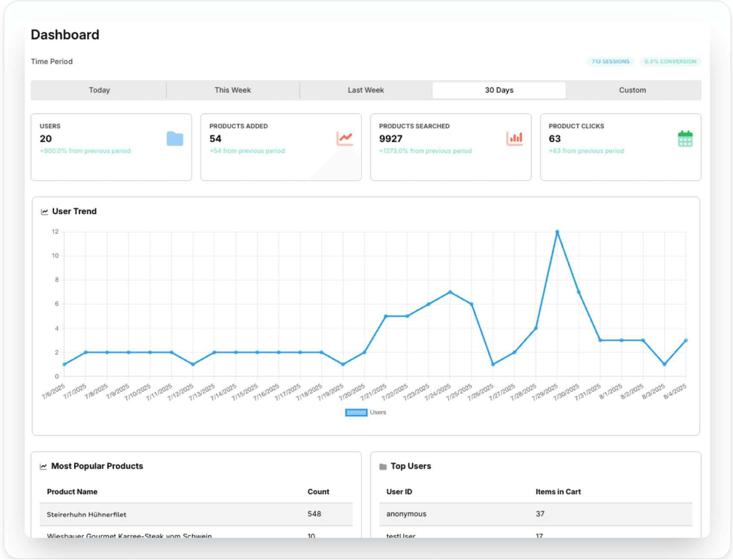Click the +63 from previous period text
This screenshot has width=733, height=560.
pyautogui.click(x=586, y=151)
